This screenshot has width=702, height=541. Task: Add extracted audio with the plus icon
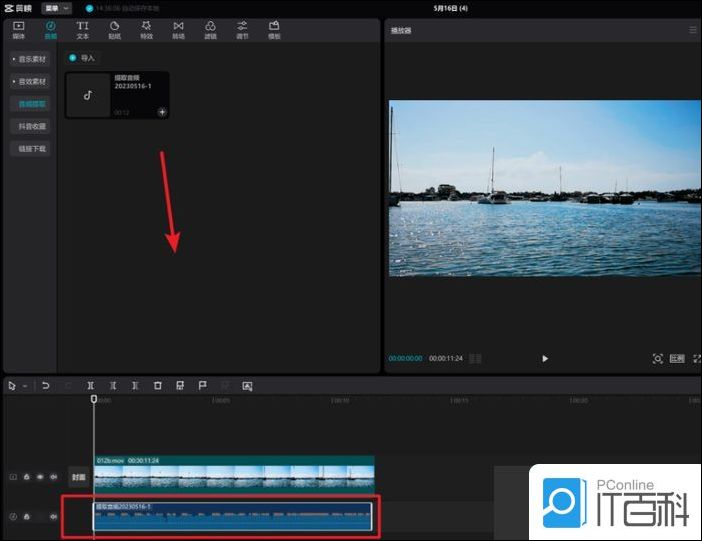pos(162,112)
